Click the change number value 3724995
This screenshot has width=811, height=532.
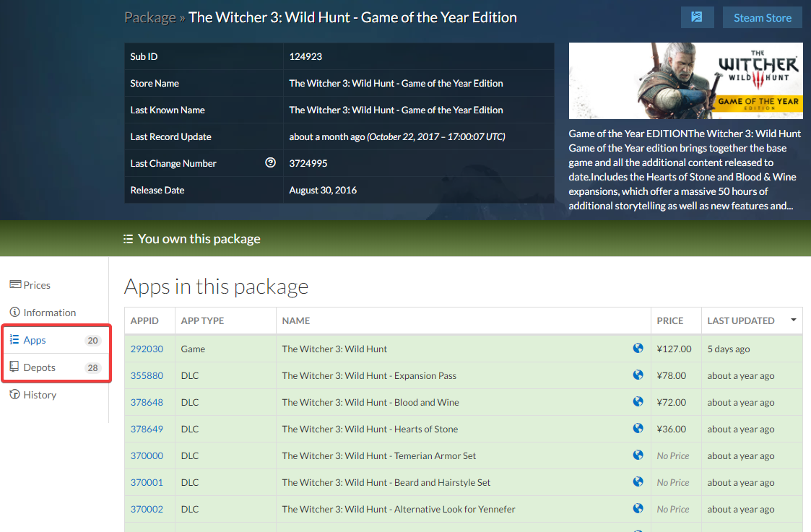308,163
